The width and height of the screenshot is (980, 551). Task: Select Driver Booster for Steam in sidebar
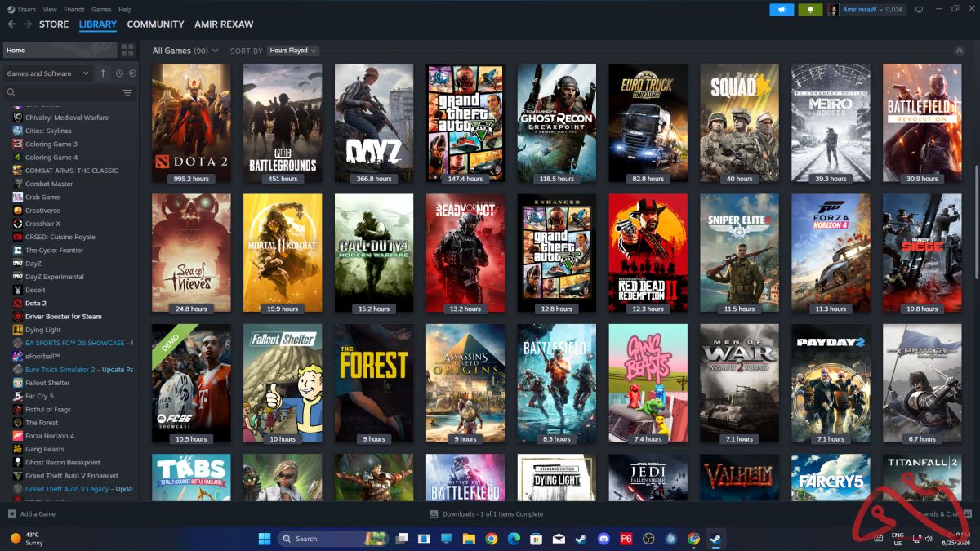(64, 317)
